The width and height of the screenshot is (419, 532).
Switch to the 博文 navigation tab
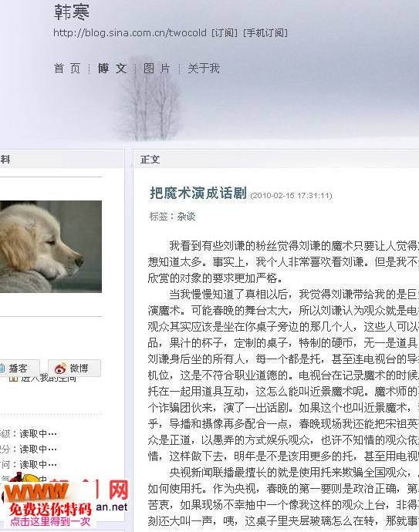(112, 69)
